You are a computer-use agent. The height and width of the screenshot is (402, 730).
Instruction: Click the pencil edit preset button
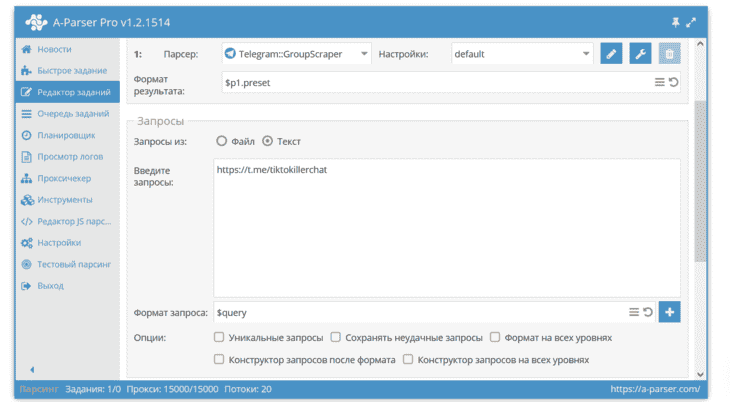(611, 54)
